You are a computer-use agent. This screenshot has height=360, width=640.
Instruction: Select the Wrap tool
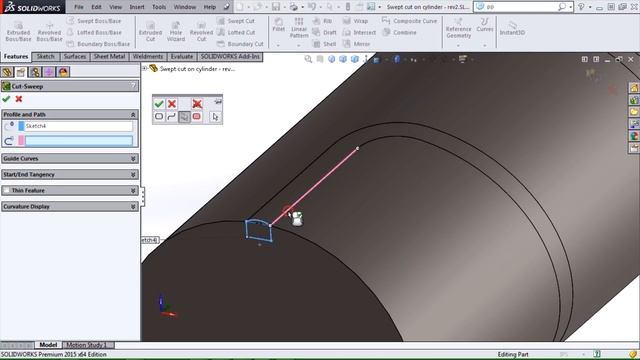coord(356,21)
